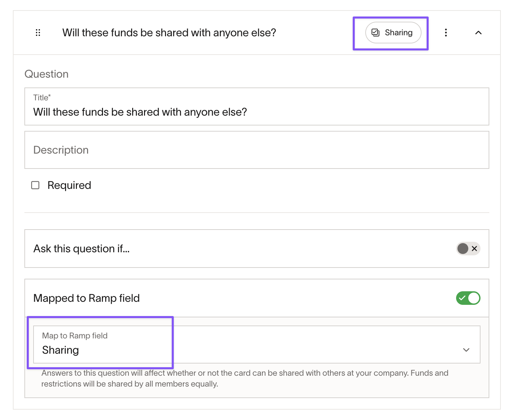Click the question header title text
The width and height of the screenshot is (532, 413).
coord(169,33)
